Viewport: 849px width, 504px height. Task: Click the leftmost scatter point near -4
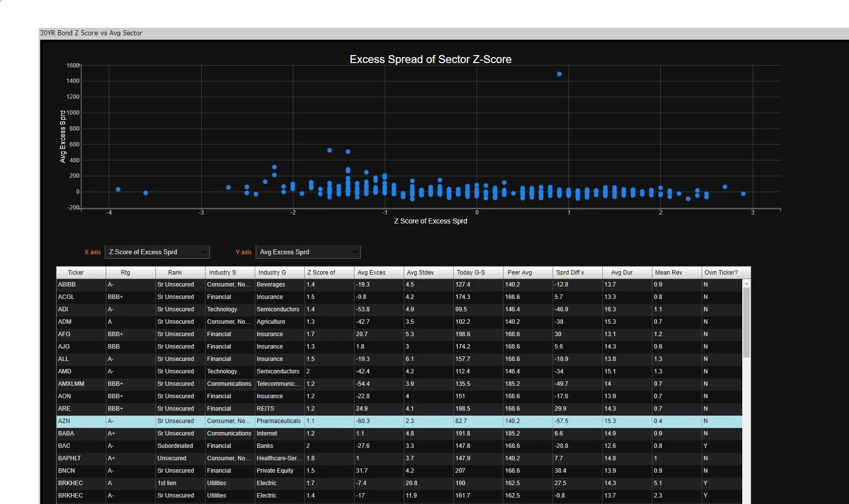118,189
